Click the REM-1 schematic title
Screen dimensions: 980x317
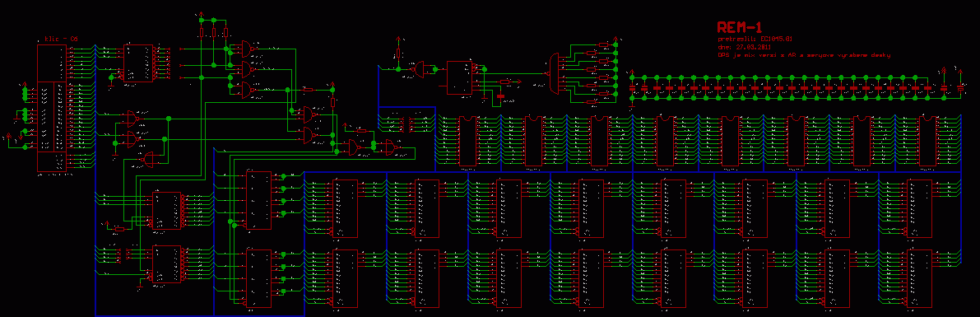coord(740,27)
